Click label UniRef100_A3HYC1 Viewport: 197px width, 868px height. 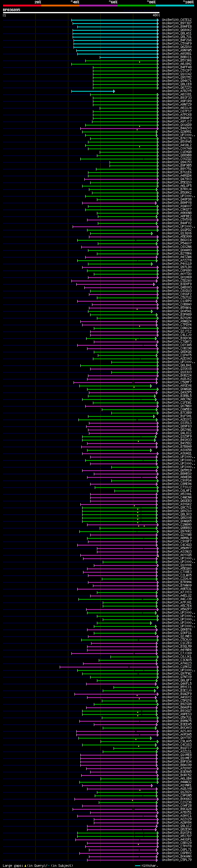click(176, 816)
